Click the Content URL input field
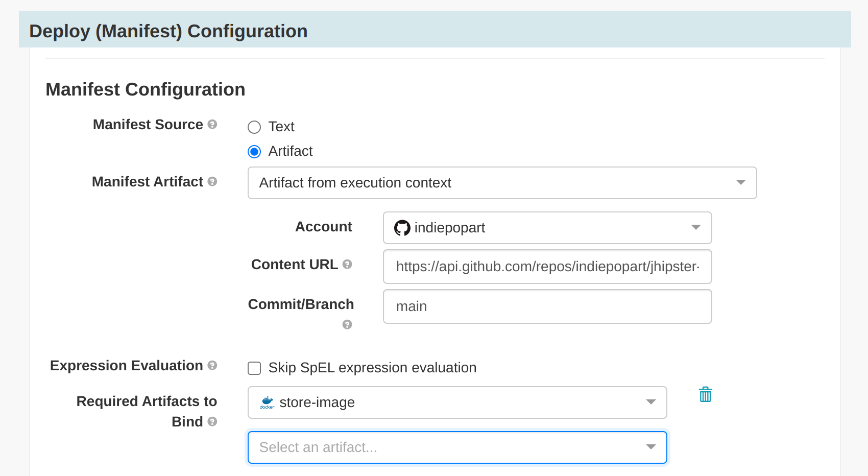The image size is (868, 476). (x=547, y=267)
